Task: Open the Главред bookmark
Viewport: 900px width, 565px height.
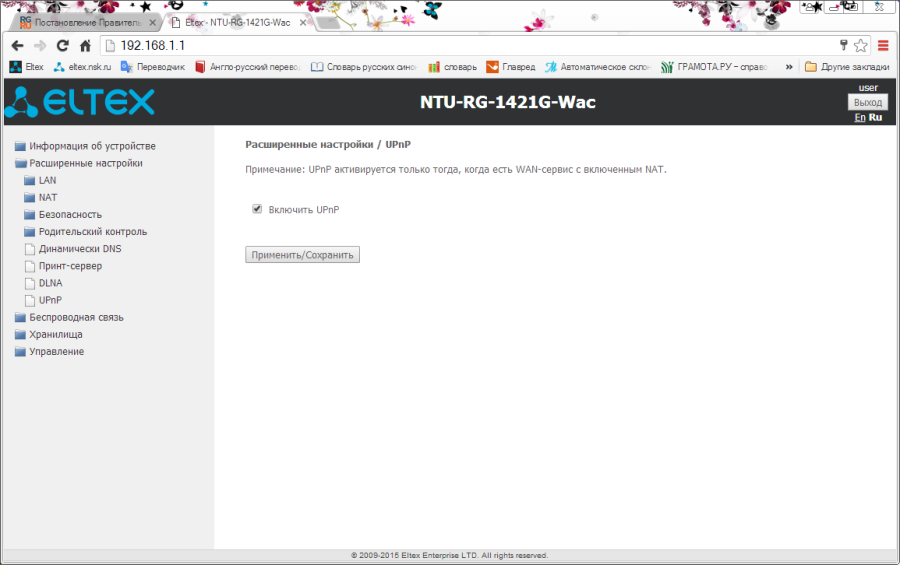Action: click(511, 67)
